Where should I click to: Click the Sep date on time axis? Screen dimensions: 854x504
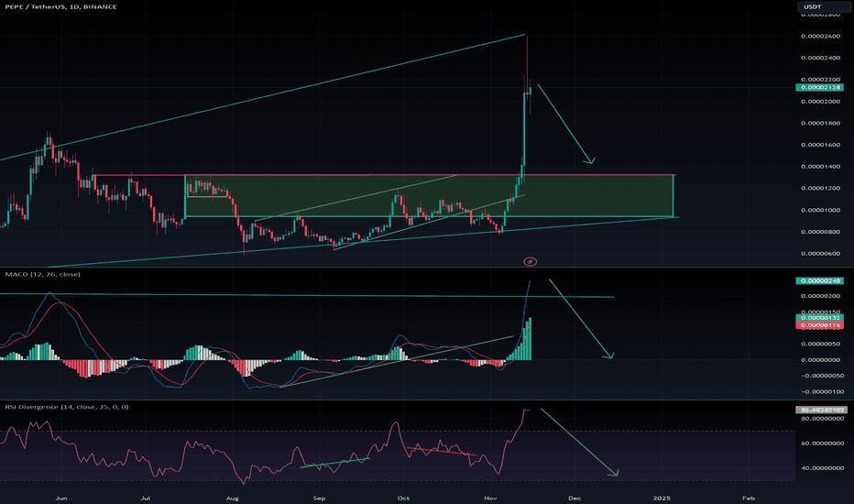(319, 498)
